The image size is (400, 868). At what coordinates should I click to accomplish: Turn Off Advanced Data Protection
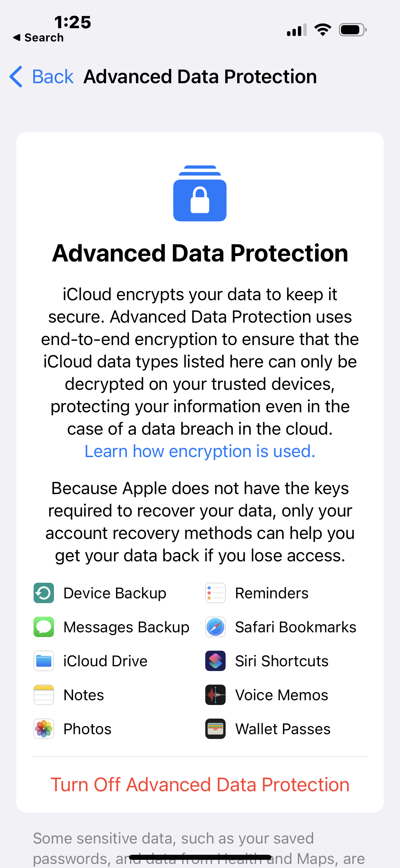click(x=200, y=785)
